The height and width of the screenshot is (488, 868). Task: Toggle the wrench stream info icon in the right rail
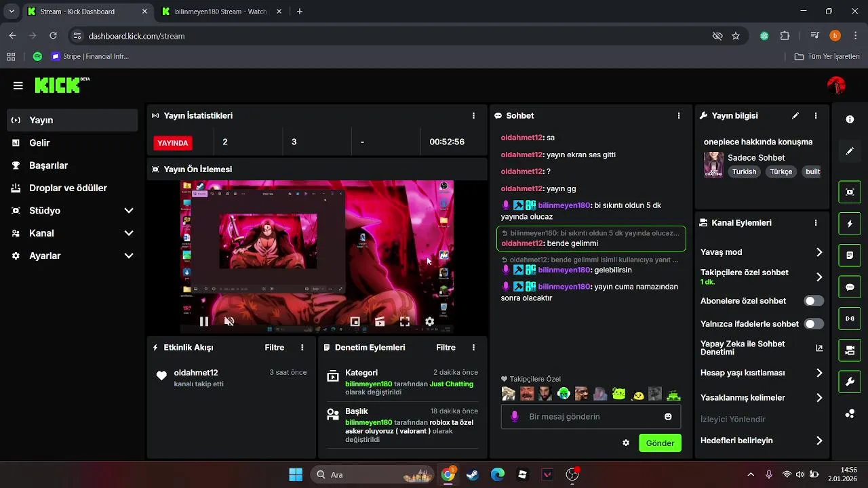click(x=850, y=382)
